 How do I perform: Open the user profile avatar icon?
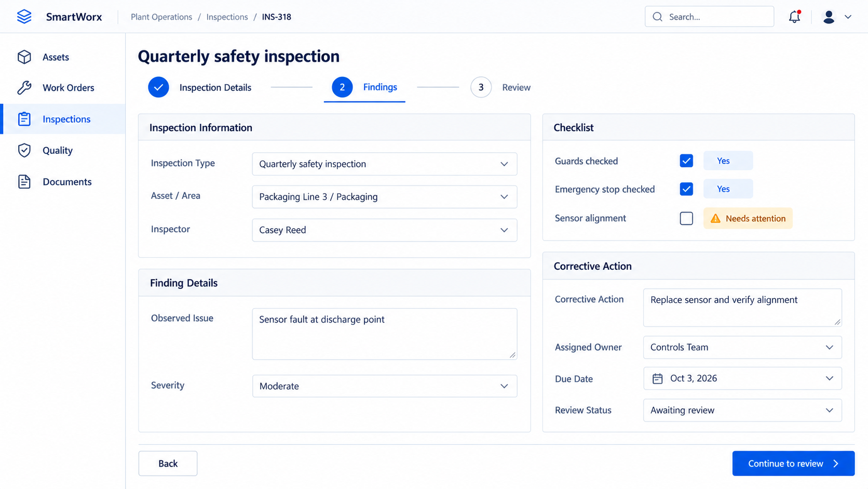pos(829,17)
